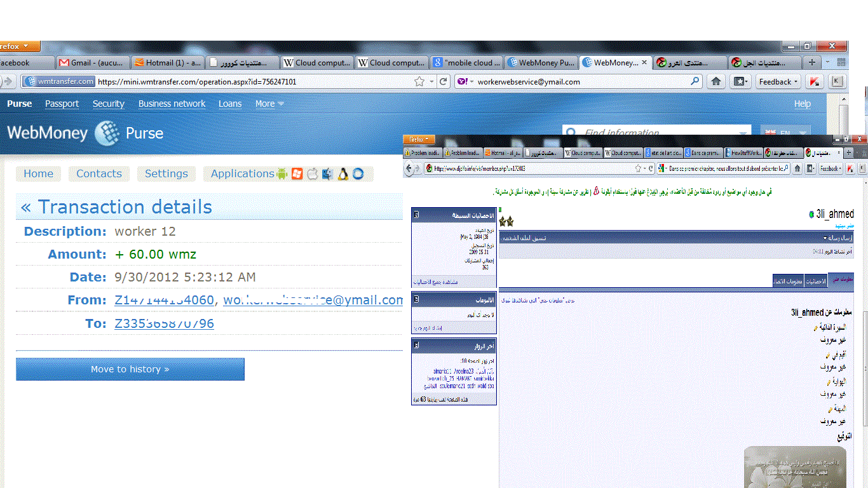Open the Mac Finder application icon

click(328, 173)
